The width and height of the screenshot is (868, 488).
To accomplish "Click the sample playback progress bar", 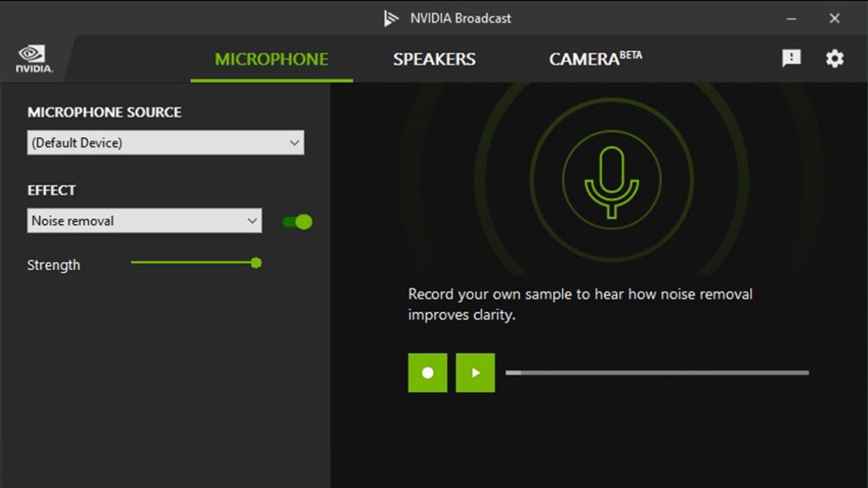I will 656,372.
